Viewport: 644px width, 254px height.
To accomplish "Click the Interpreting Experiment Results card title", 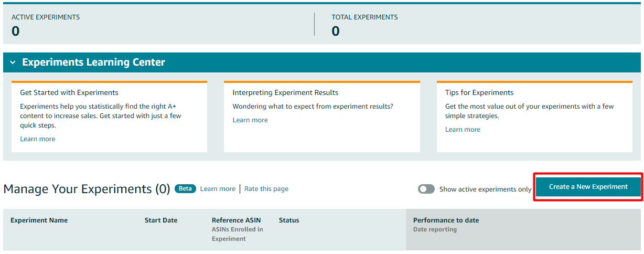I will 285,93.
